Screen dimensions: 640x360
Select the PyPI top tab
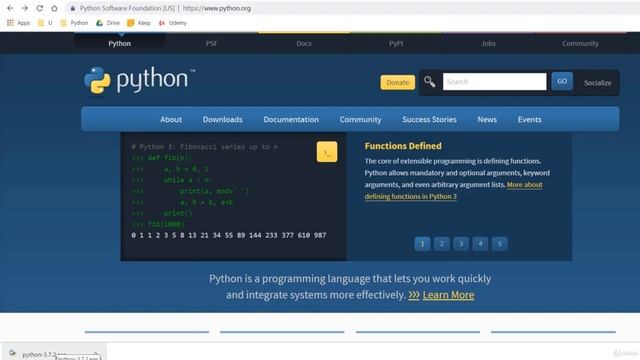tap(396, 43)
